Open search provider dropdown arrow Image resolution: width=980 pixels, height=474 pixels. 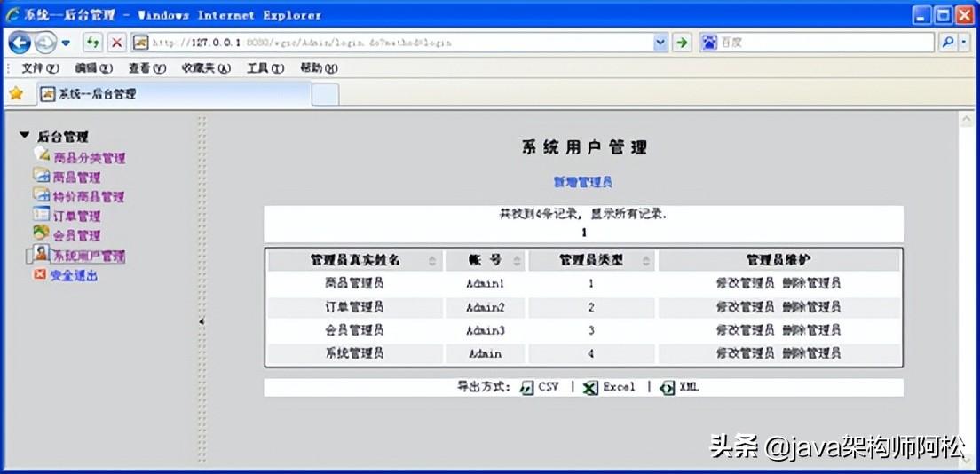tap(965, 42)
